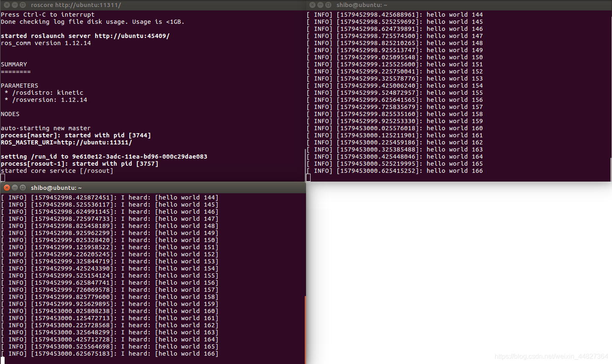Click 'started core service [/rosout]' line
This screenshot has height=364, width=612.
pyautogui.click(x=57, y=171)
